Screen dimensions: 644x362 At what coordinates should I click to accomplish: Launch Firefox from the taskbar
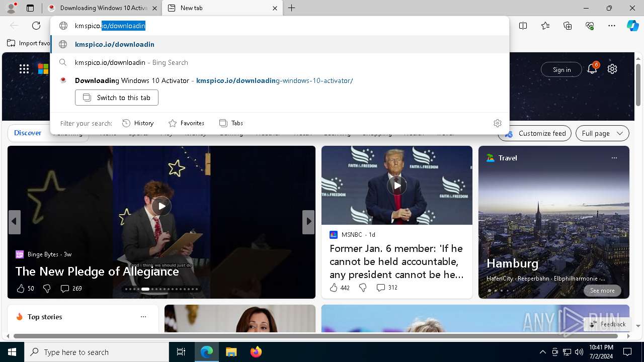point(256,352)
